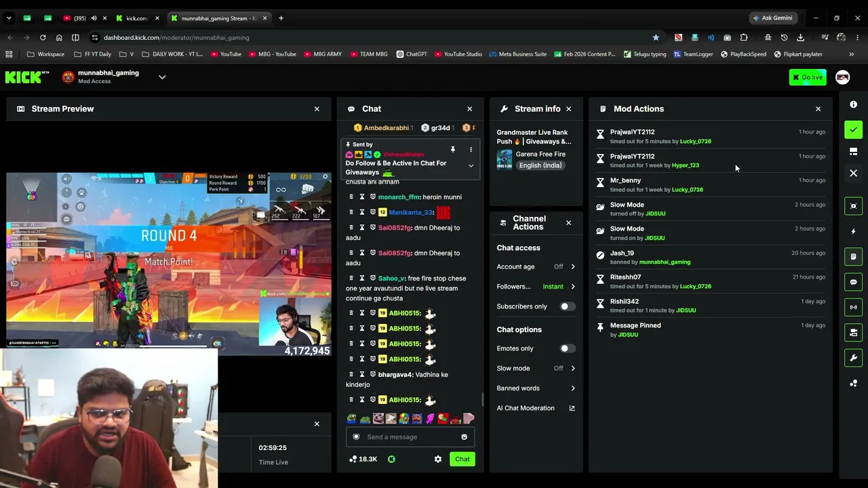Reload the page
The width and height of the screenshot is (868, 488).
(x=43, y=37)
